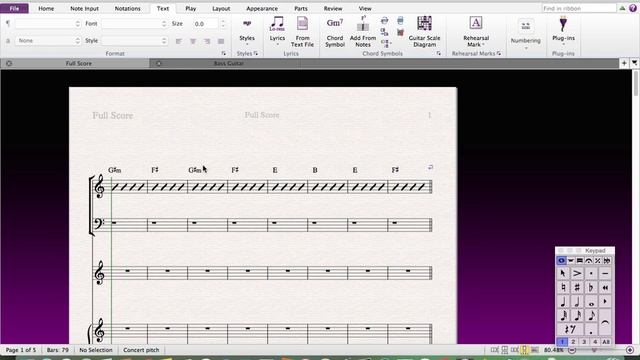Switch to the Home ribbon tab
This screenshot has width=640, height=360.
tap(46, 8)
